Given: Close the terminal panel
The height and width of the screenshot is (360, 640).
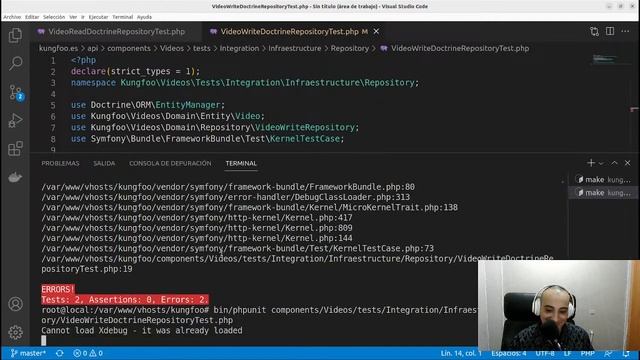Looking at the screenshot, I should [x=628, y=163].
